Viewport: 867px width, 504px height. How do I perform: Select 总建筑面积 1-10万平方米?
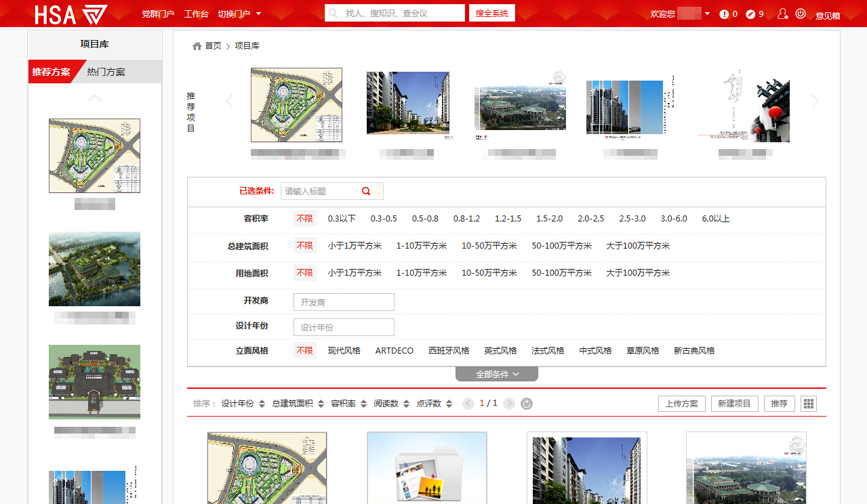tap(422, 246)
